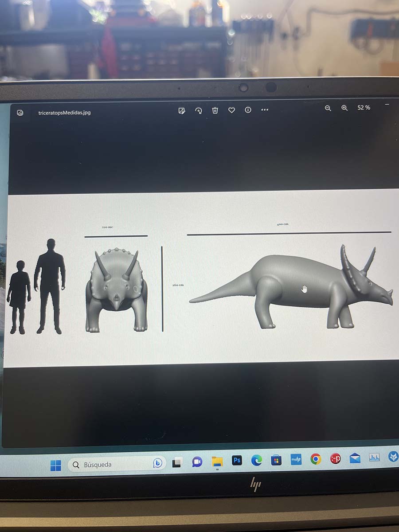Click the Edit image icon

pos(181,110)
